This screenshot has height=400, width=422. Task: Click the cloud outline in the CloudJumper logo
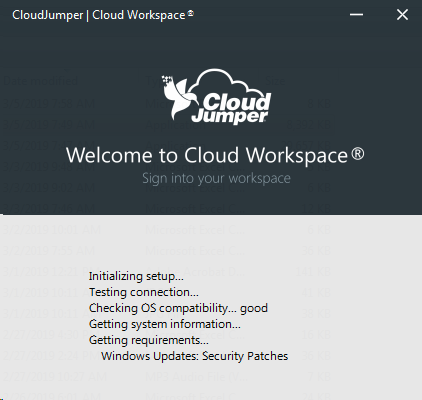coord(228,83)
